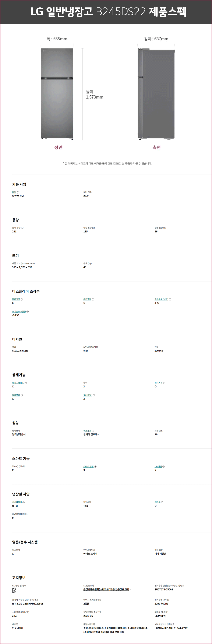
Task: Open the 신선야채실 term link
Action: coord(17,502)
